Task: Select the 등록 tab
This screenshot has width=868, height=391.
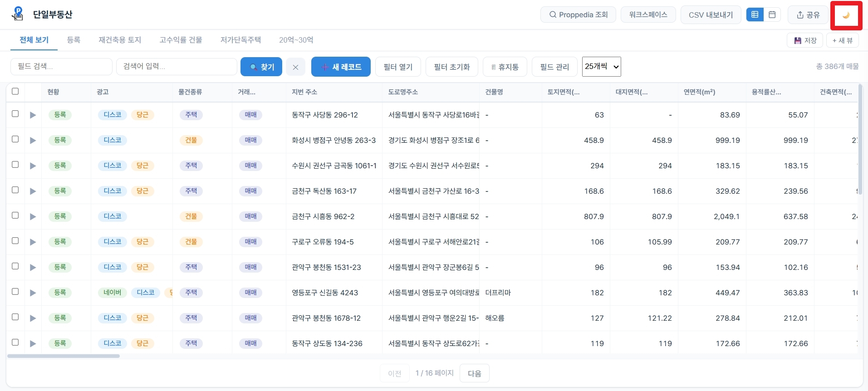Action: point(74,40)
